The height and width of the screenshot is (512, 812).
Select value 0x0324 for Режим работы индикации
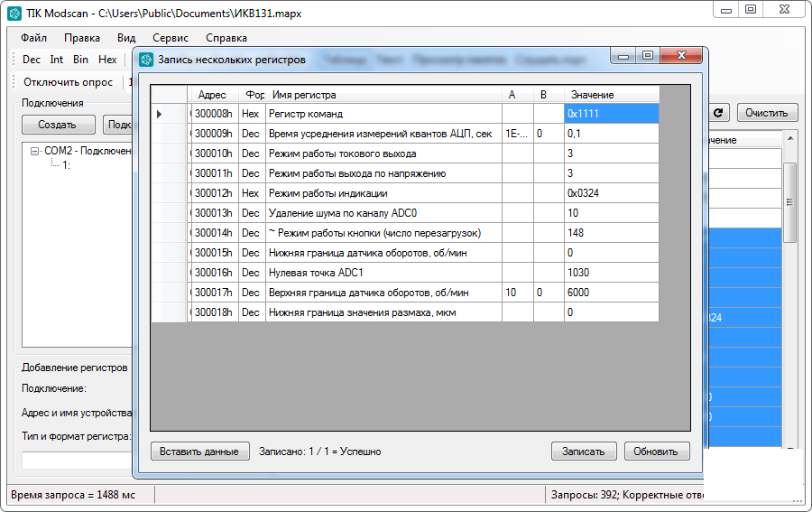tap(612, 193)
